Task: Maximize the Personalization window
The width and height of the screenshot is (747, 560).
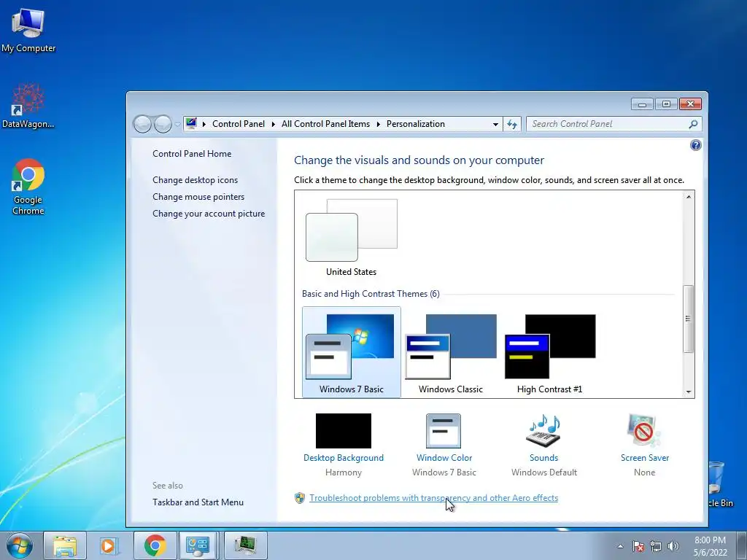Action: point(666,104)
